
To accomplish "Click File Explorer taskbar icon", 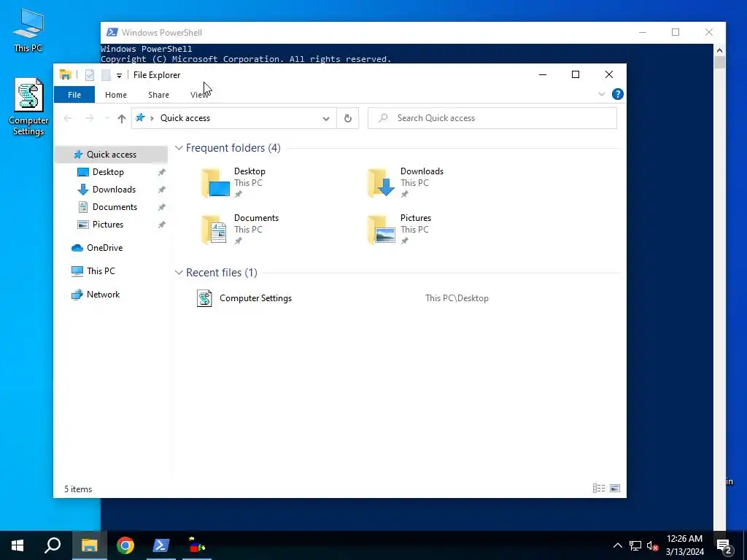I will (x=89, y=545).
